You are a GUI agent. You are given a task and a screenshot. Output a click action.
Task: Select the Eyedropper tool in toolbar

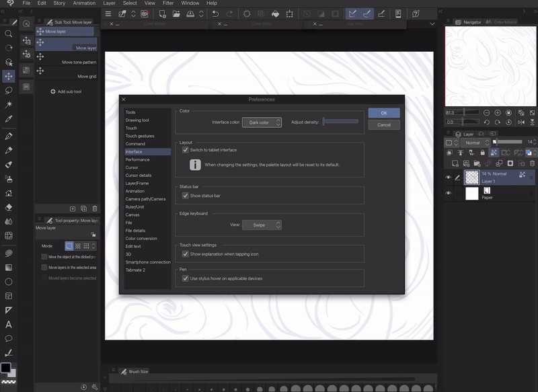pos(9,119)
